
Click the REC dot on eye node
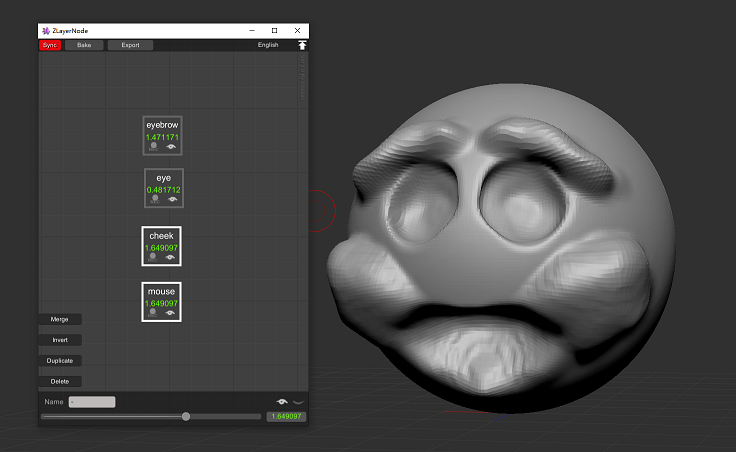coord(154,199)
